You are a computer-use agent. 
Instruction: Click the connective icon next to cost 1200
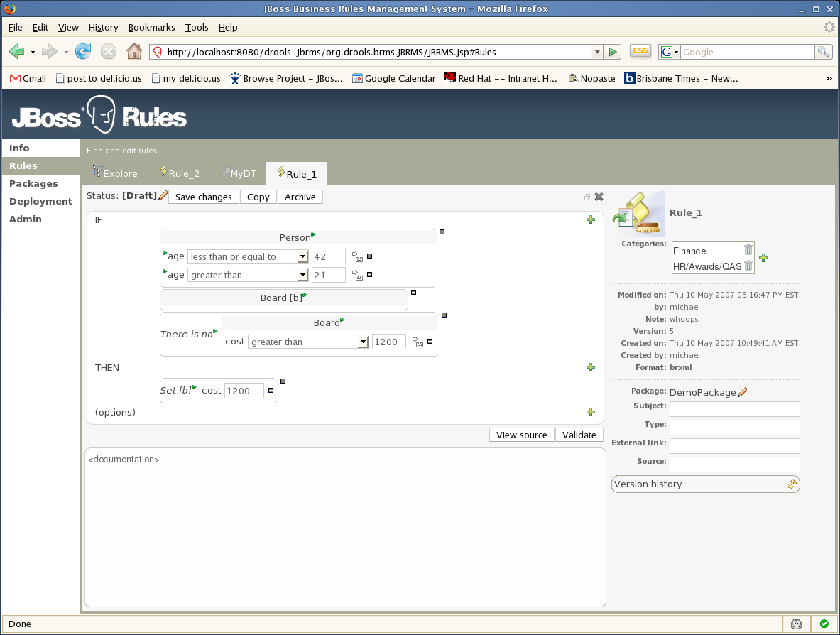click(x=418, y=342)
